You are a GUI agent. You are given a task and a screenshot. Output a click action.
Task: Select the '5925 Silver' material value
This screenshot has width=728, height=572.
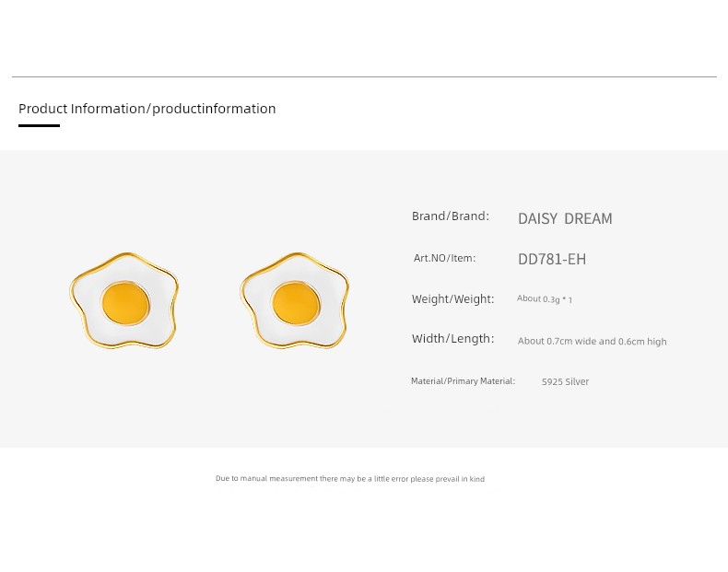click(x=565, y=382)
